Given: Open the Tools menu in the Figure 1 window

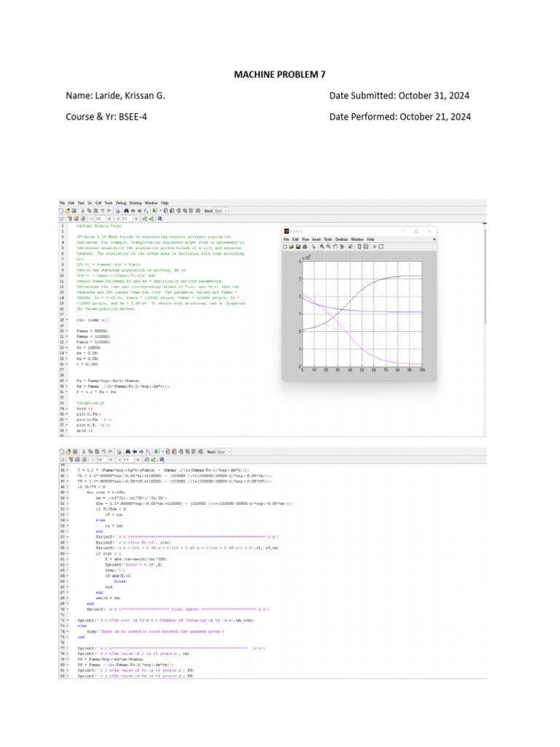Looking at the screenshot, I should tap(328, 239).
